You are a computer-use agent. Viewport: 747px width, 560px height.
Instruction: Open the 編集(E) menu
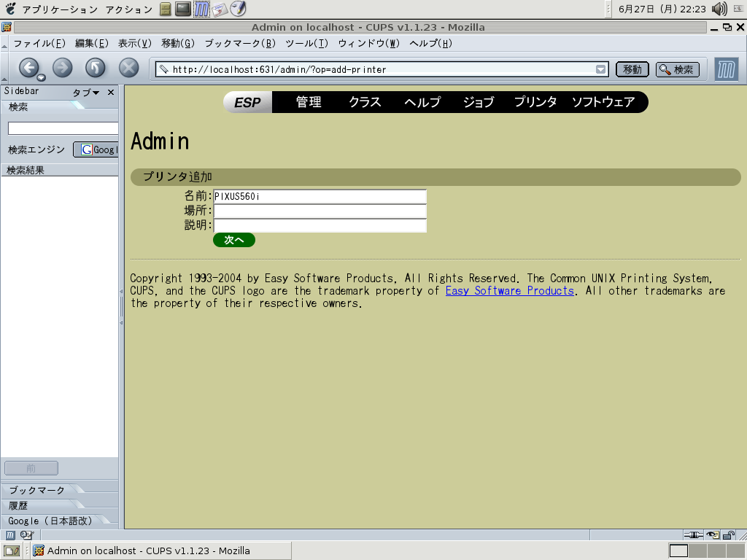coord(91,44)
